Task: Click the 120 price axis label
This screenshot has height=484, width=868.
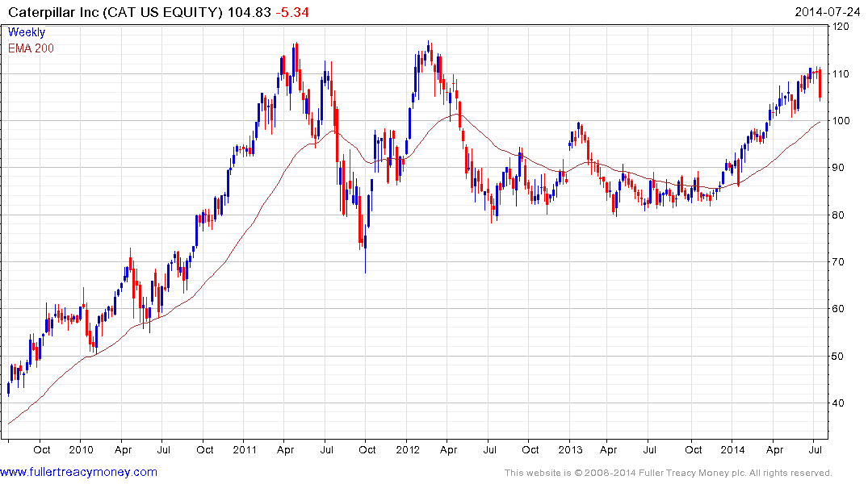Action: click(841, 27)
